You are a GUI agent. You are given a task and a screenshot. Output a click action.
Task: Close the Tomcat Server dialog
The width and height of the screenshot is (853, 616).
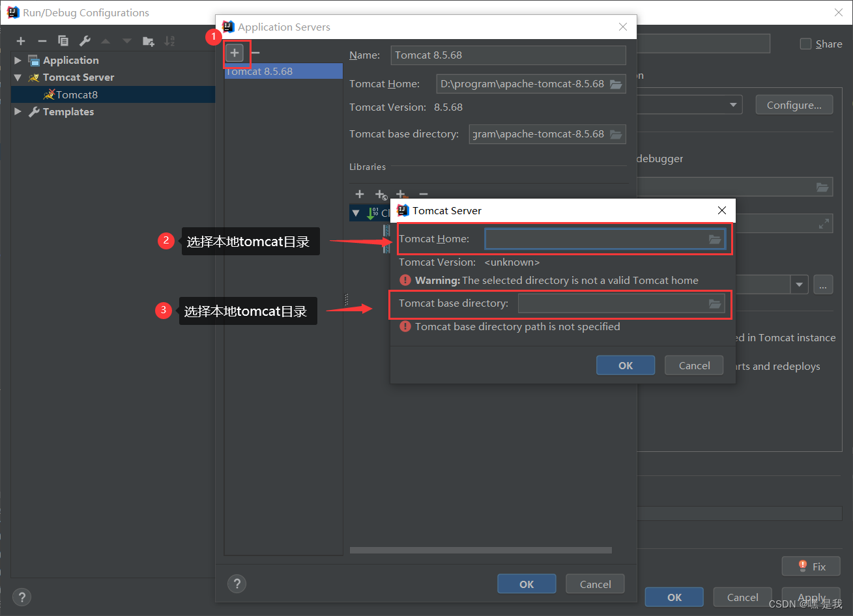(x=721, y=210)
